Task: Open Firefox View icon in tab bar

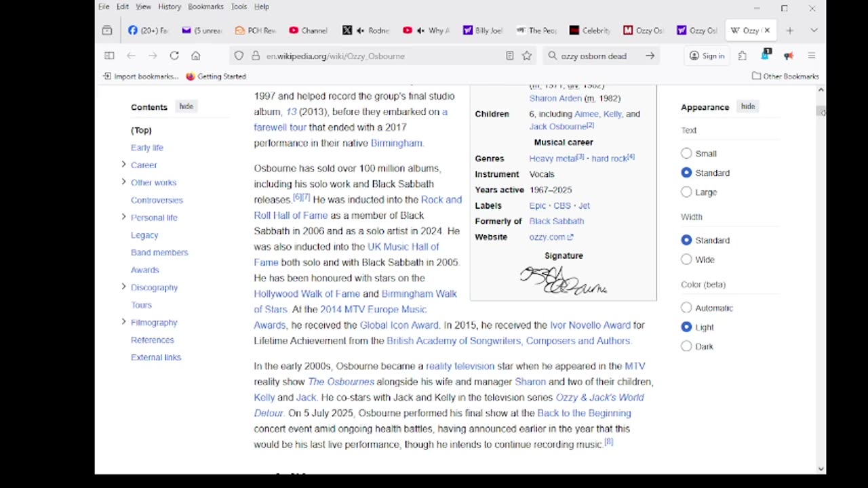Action: (x=107, y=30)
